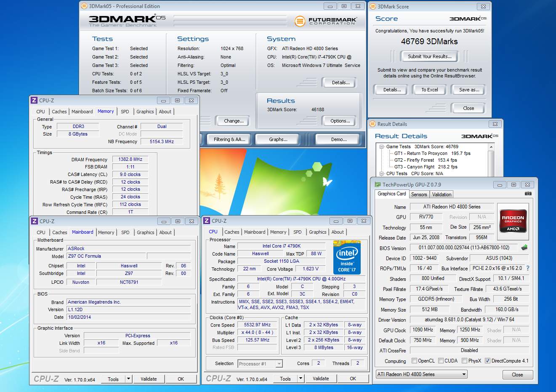Screen dimensions: 556x392
Task: Click the Result Details window title icon
Action: [373, 124]
